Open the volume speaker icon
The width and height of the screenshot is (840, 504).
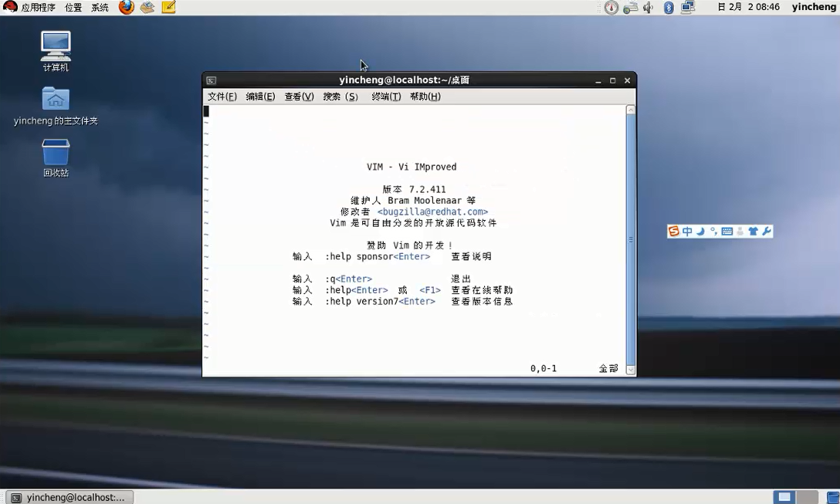click(x=649, y=7)
